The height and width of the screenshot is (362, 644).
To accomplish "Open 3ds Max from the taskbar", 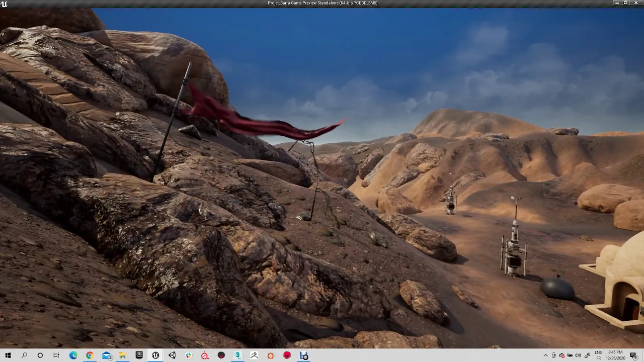I will [238, 355].
